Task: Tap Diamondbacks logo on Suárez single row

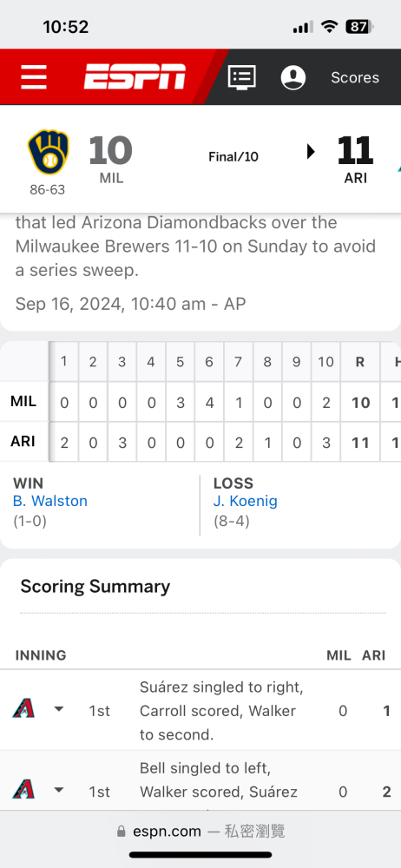Action: pos(23,708)
